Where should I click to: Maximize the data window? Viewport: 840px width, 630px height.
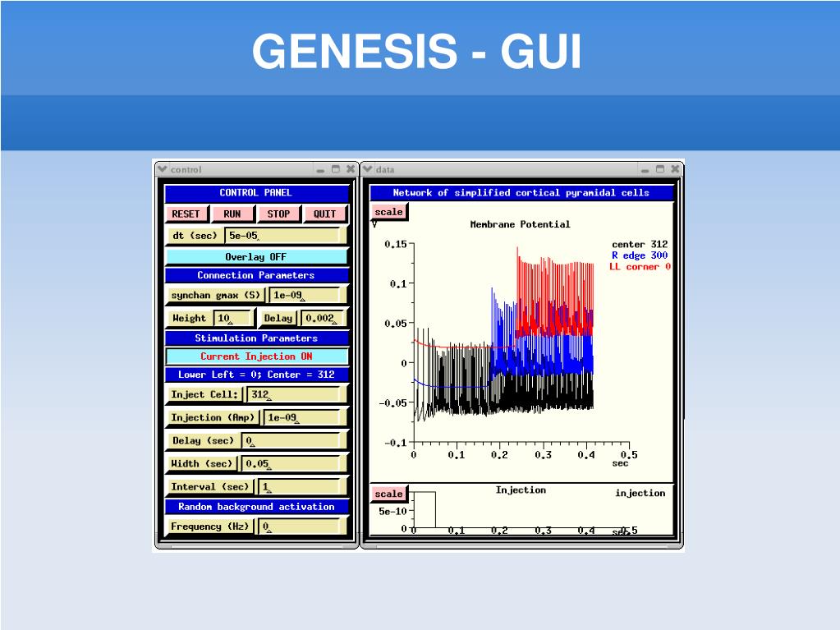[660, 169]
